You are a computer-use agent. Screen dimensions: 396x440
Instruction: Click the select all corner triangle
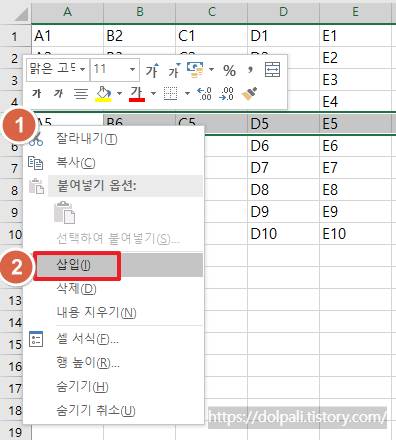21,14
